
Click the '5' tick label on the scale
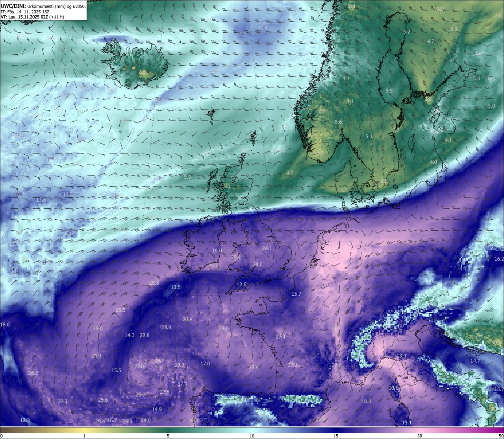[x=168, y=436]
